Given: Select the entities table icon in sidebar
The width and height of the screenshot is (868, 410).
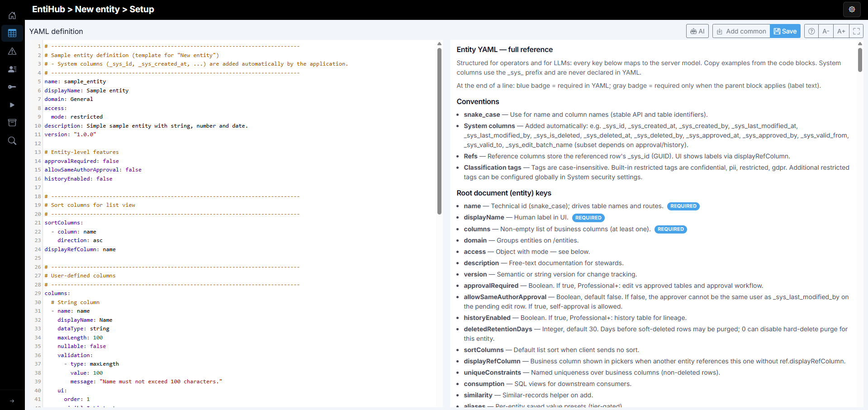Looking at the screenshot, I should pyautogui.click(x=12, y=33).
